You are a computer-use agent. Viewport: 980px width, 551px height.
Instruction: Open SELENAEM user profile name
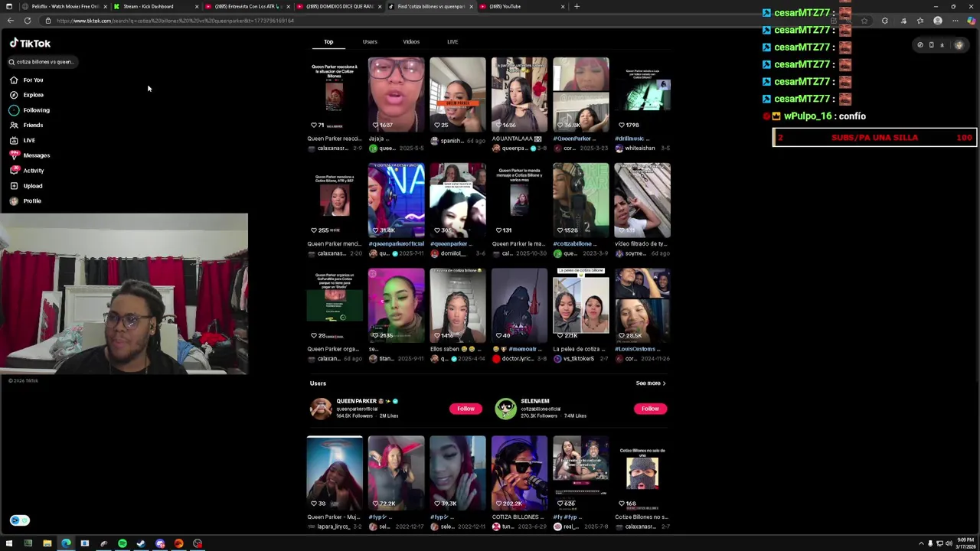click(535, 401)
